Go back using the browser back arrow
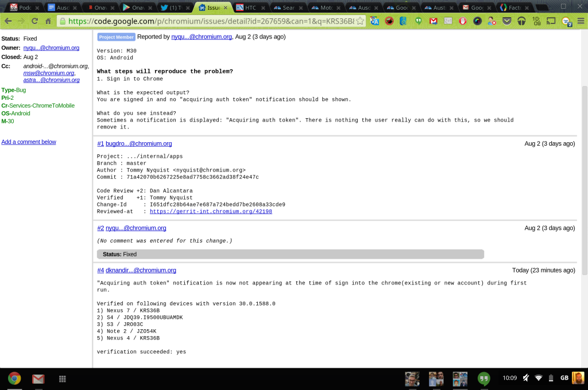 (8, 21)
